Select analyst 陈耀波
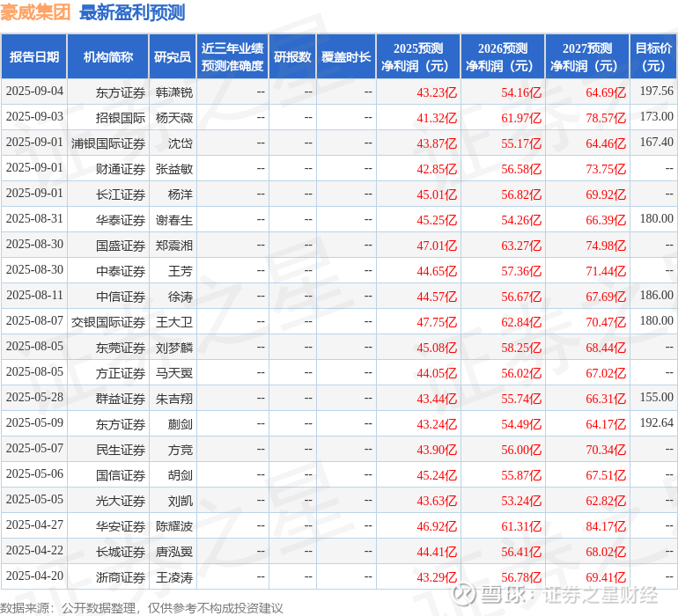Image resolution: width=678 pixels, height=616 pixels. 174,526
